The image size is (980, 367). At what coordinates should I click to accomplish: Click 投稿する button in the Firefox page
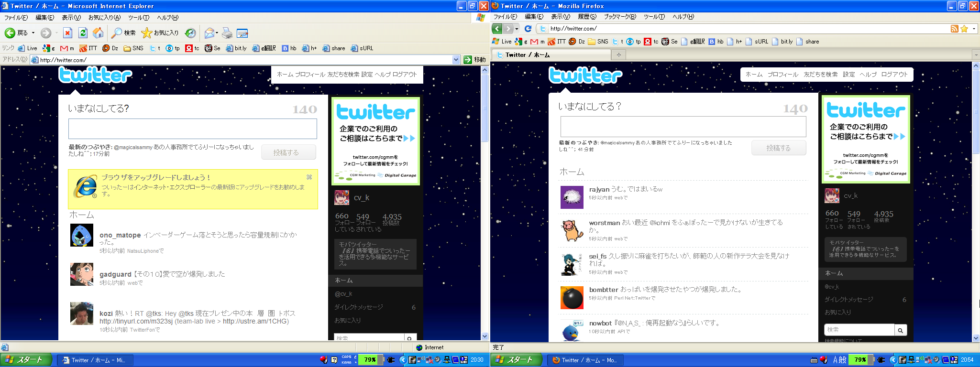point(779,148)
